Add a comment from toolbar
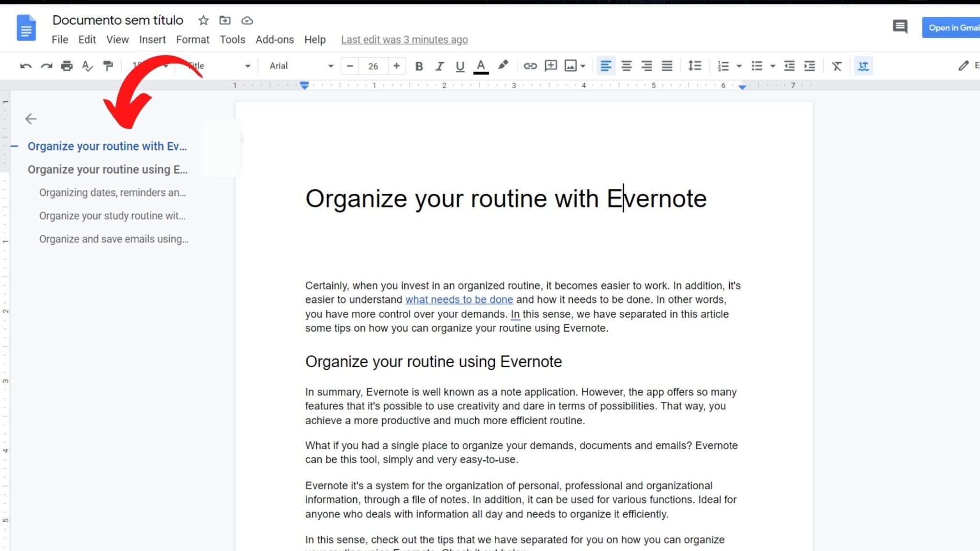The image size is (980, 551). [x=551, y=66]
